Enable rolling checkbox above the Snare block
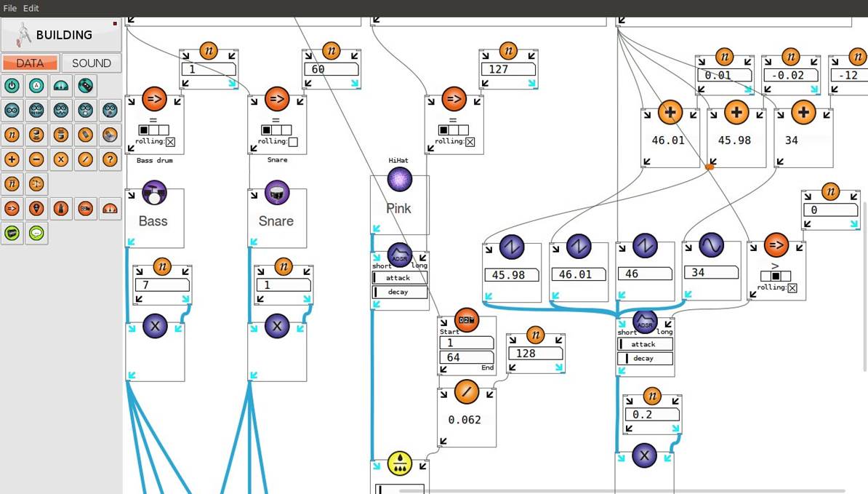Viewport: 868px width, 494px height. 293,142
